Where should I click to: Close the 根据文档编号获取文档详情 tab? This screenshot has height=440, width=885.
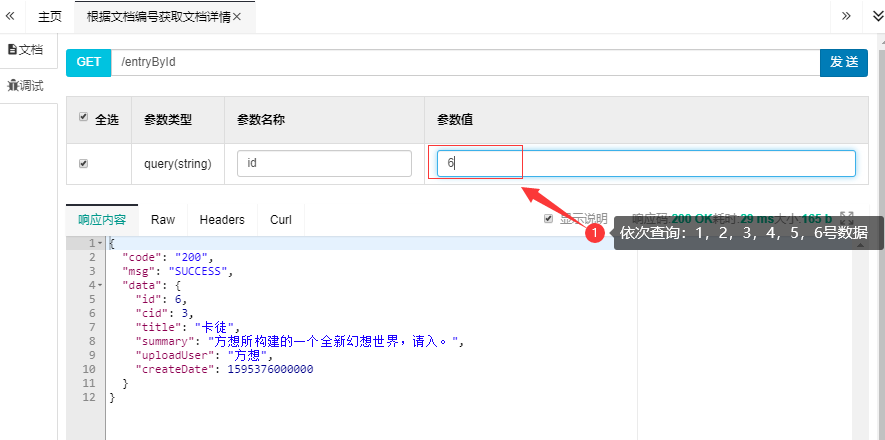tap(237, 17)
